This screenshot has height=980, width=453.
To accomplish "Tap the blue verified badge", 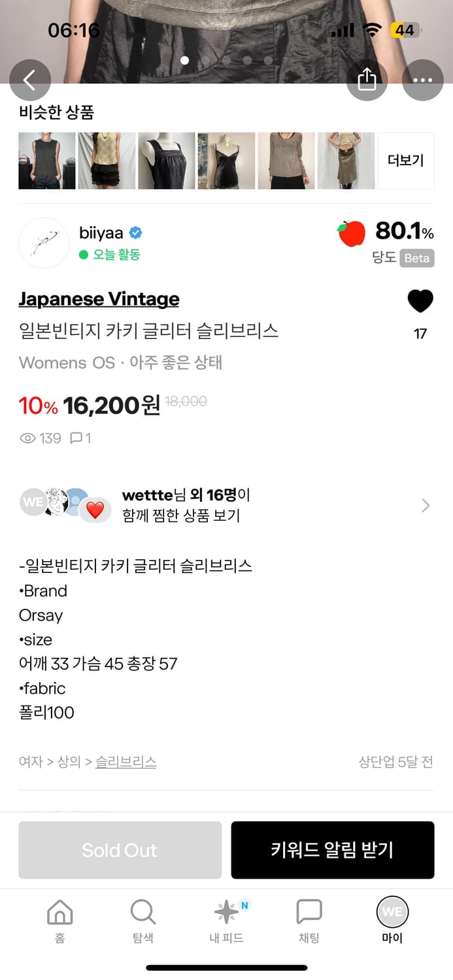I will (136, 233).
